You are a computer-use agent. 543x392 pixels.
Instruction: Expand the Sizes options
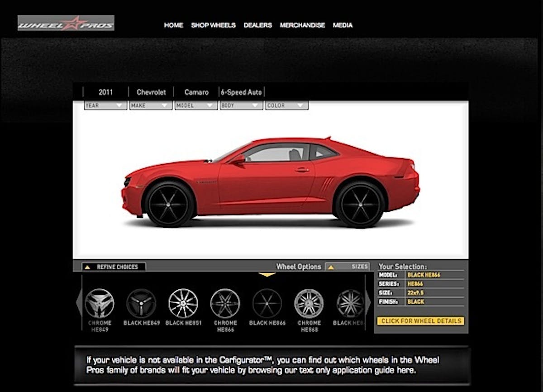(348, 267)
